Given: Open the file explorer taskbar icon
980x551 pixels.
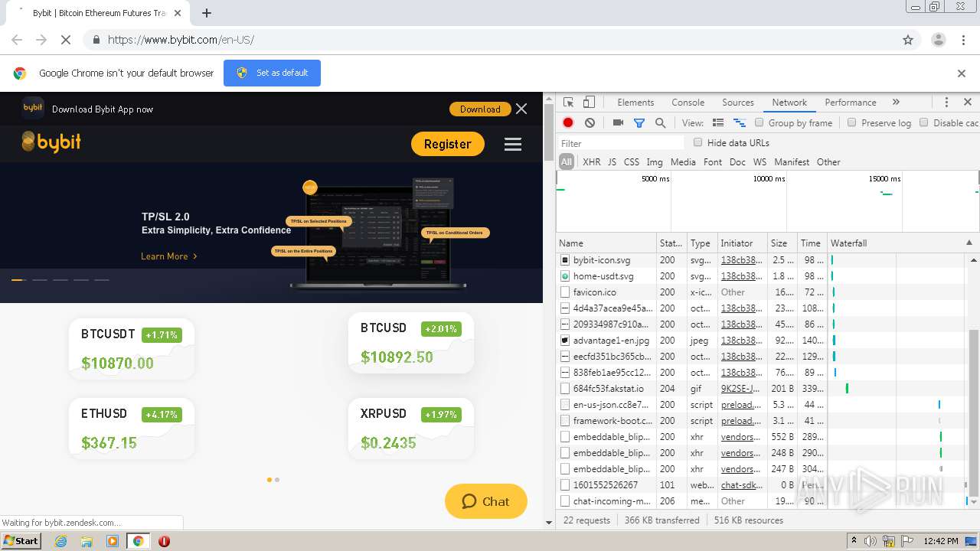Looking at the screenshot, I should (87, 541).
